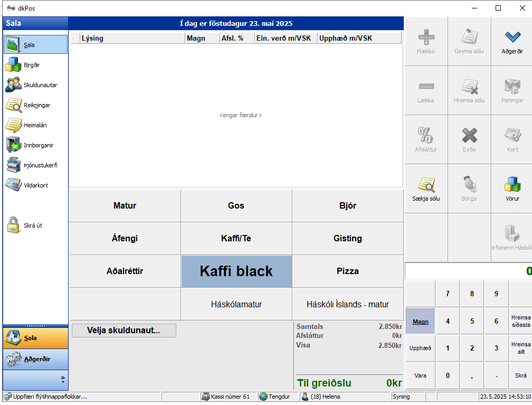This screenshot has height=405, width=532.
Task: Switch keypad to Upphæð amount mode
Action: [420, 348]
